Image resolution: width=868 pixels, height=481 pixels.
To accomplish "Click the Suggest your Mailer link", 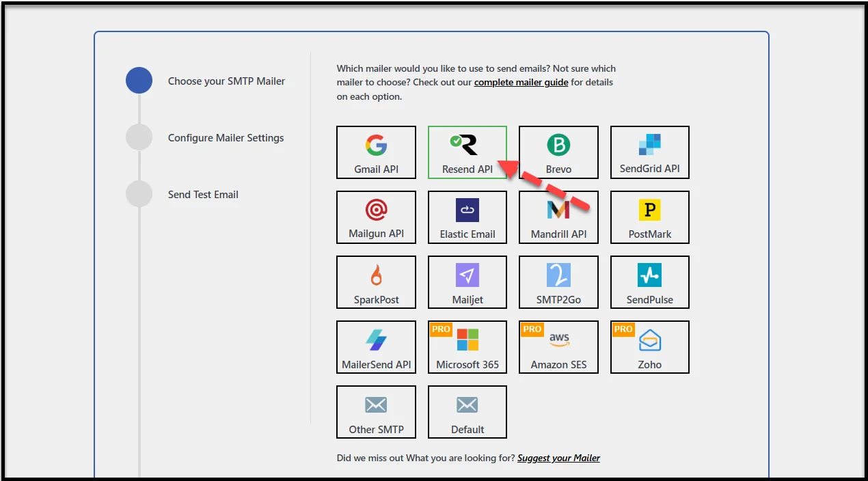I will click(x=558, y=458).
